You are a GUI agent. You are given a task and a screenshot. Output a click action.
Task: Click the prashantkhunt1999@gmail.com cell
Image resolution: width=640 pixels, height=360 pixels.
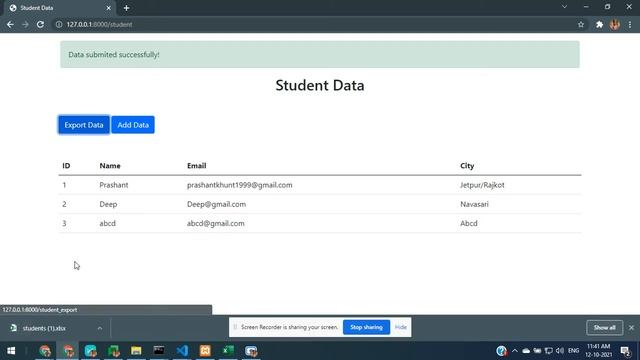pos(240,185)
